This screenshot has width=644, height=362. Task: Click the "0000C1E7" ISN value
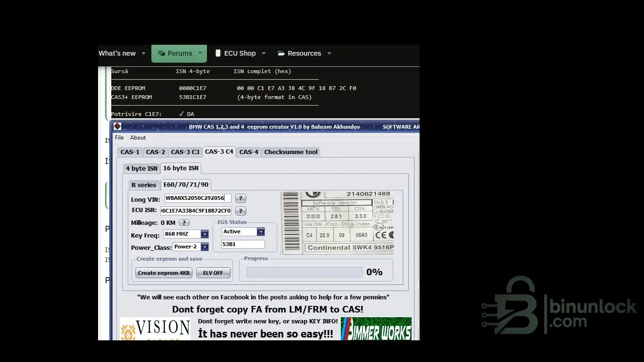click(192, 88)
